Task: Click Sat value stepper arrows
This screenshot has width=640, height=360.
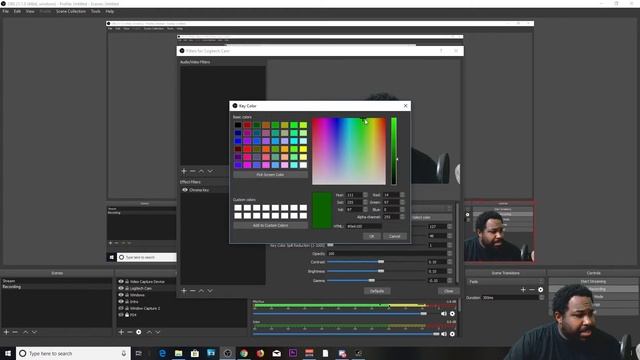Action: pos(365,202)
